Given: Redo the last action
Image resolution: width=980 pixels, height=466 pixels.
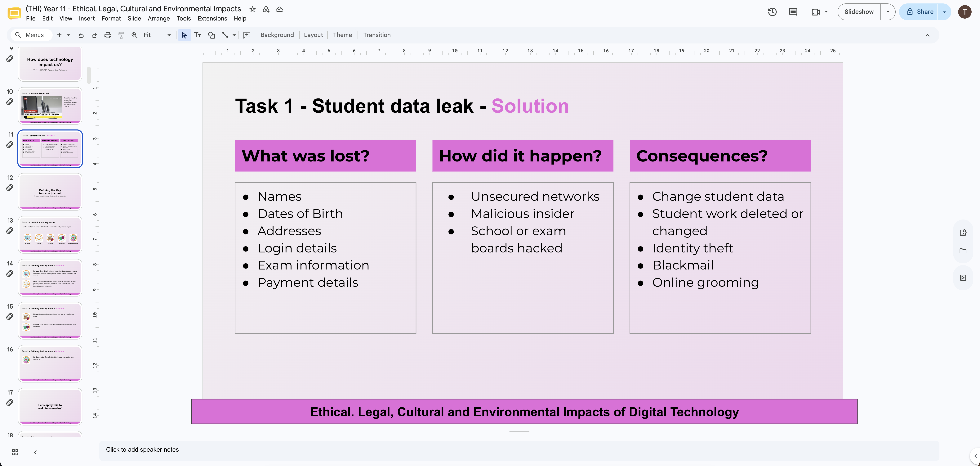Looking at the screenshot, I should (x=94, y=35).
